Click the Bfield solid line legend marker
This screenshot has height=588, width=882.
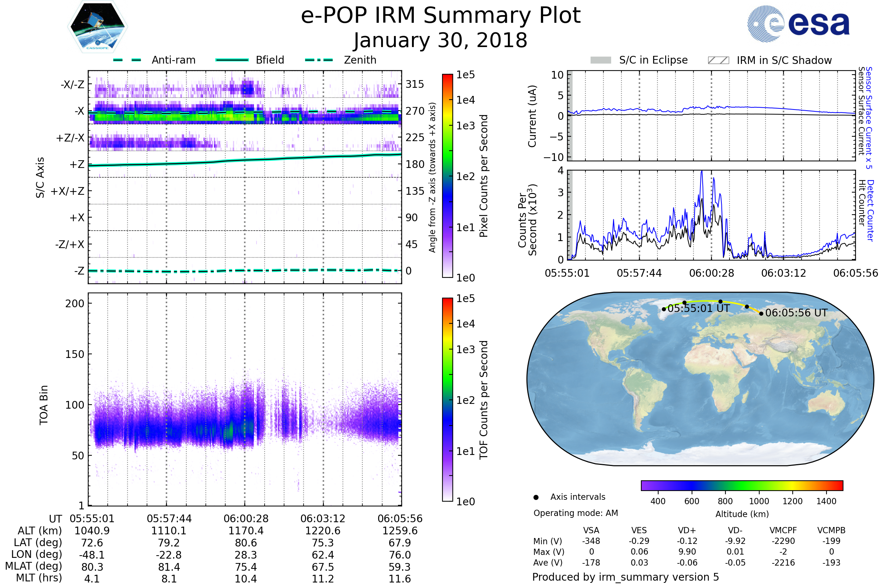(x=232, y=60)
